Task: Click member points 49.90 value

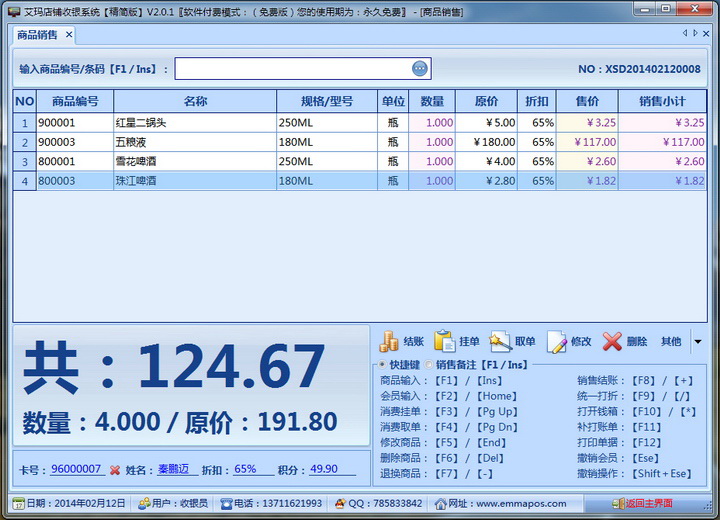Action: click(324, 469)
